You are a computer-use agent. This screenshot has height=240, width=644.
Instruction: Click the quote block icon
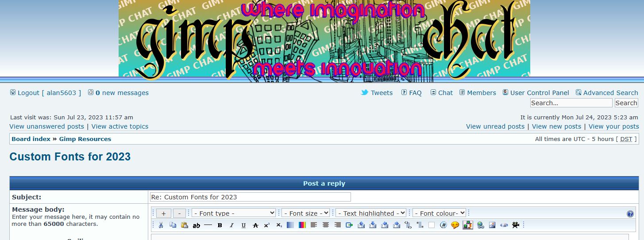coord(420,225)
